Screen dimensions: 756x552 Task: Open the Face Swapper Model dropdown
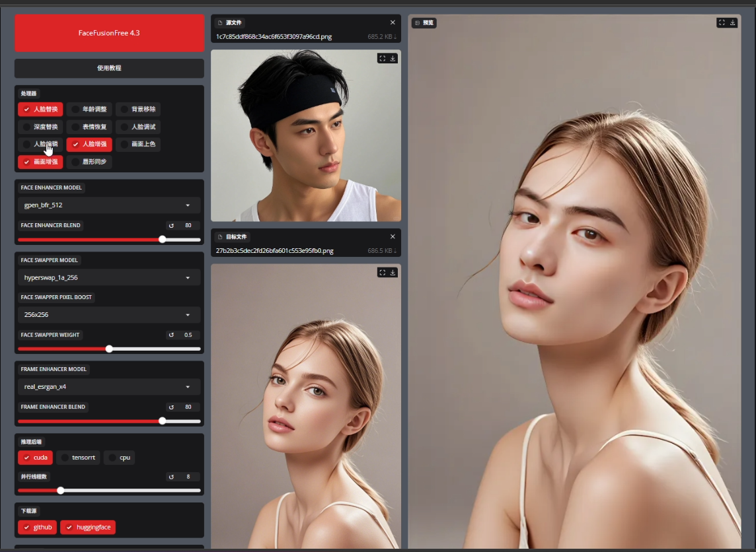pyautogui.click(x=109, y=278)
